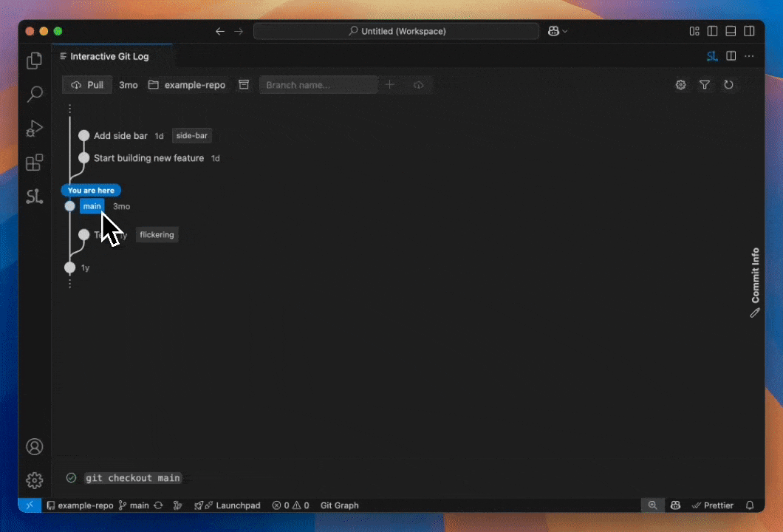The height and width of the screenshot is (532, 783).
Task: Expand the Commit Info side panel
Action: coord(756,276)
